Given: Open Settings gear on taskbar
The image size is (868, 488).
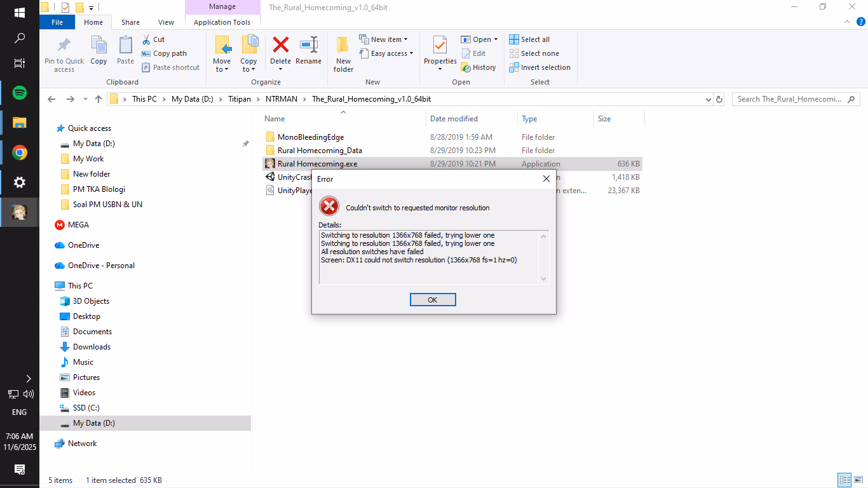Looking at the screenshot, I should [20, 182].
